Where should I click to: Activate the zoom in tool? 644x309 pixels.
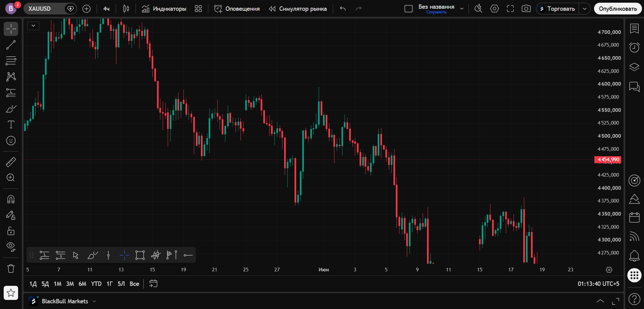pos(11,178)
